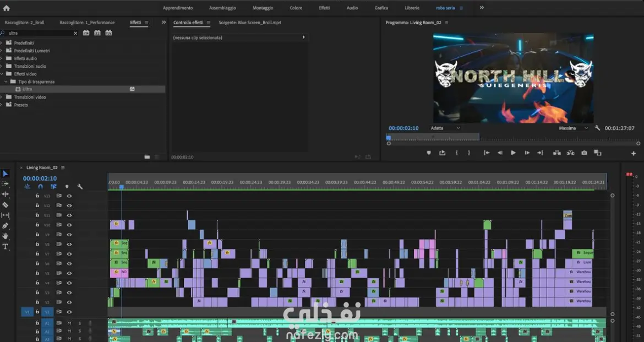Image resolution: width=644 pixels, height=342 pixels.
Task: Toggle nest sequences insert mode
Action: click(x=27, y=187)
